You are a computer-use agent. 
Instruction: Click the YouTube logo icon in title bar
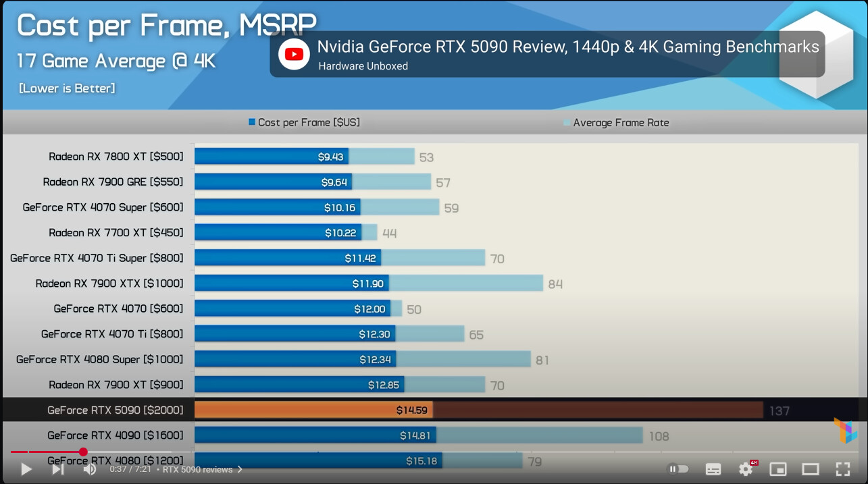pyautogui.click(x=294, y=54)
